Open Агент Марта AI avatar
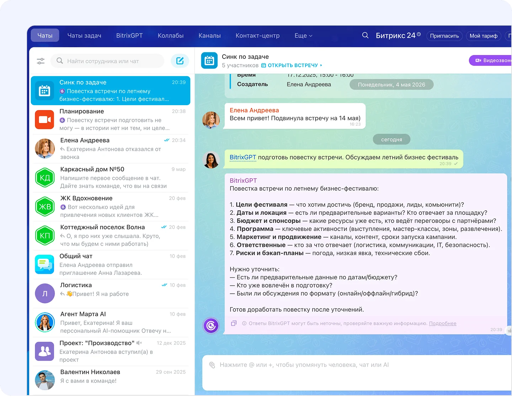Image resolution: width=512 pixels, height=420 pixels. point(45,322)
